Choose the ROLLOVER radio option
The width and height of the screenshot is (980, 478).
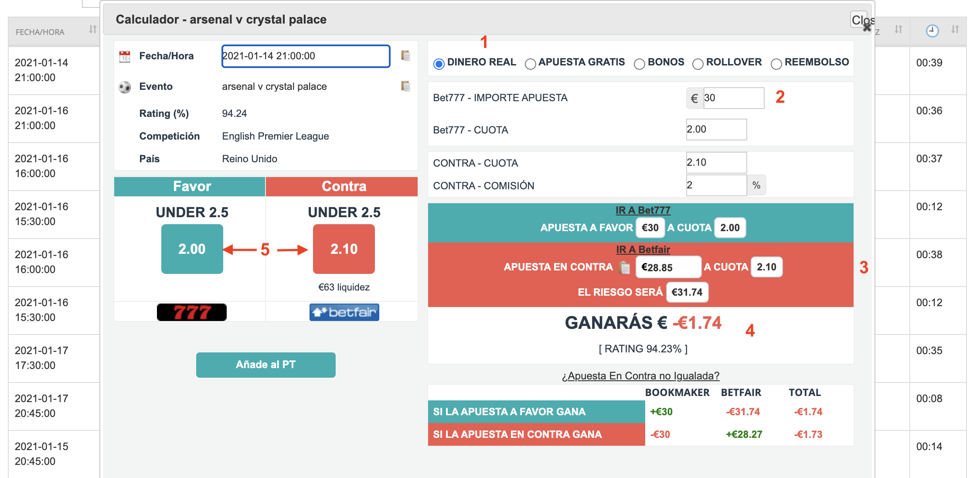click(x=698, y=64)
